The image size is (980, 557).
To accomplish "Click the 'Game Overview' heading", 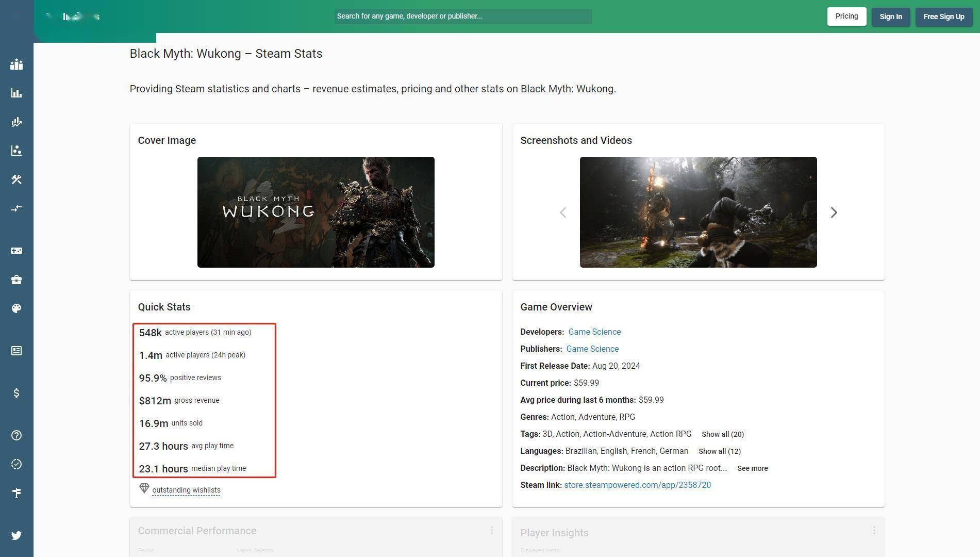I will [x=556, y=307].
